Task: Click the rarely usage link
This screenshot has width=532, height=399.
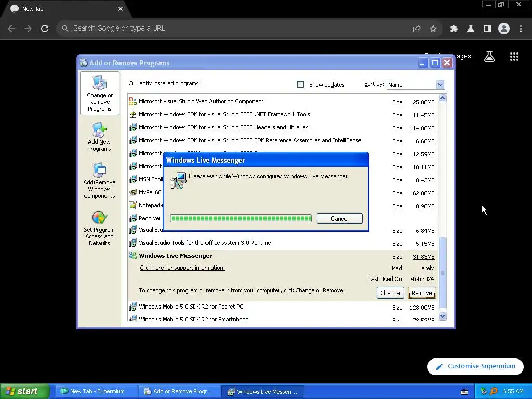Action: tap(427, 268)
